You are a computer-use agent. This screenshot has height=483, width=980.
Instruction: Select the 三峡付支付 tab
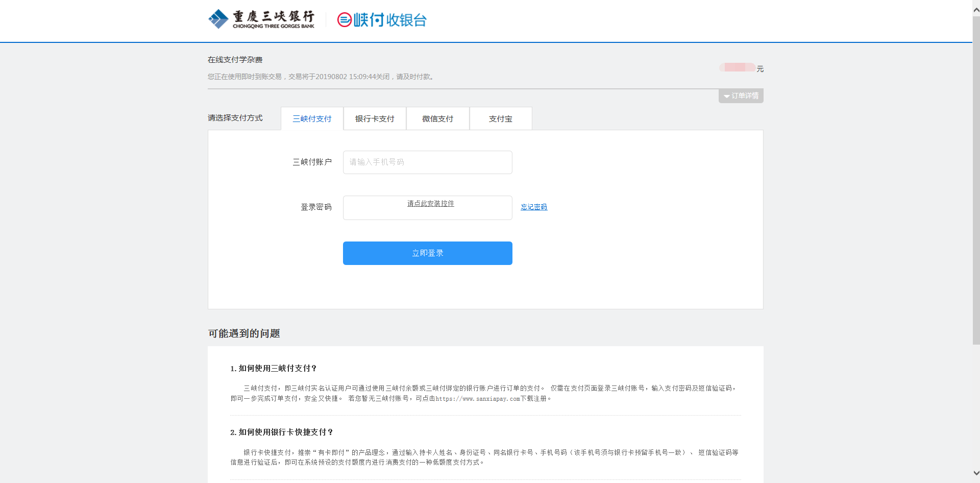pos(312,119)
